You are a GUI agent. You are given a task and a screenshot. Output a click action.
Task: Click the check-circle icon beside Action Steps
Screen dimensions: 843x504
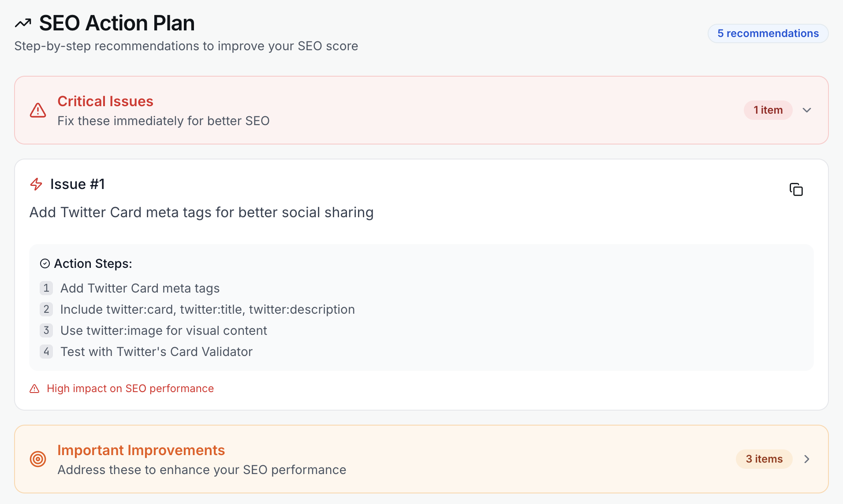(45, 263)
